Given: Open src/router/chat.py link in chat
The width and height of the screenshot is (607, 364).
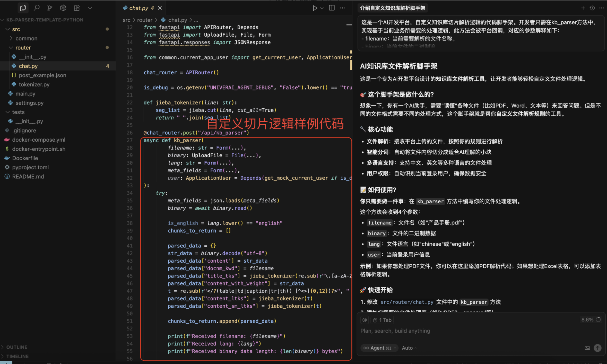Looking at the screenshot, I should (x=407, y=302).
